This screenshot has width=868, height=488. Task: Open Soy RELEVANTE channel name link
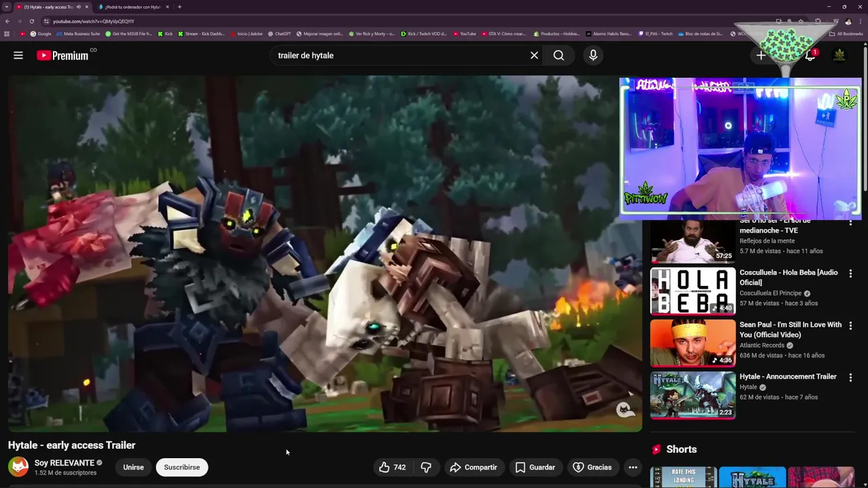[64, 463]
